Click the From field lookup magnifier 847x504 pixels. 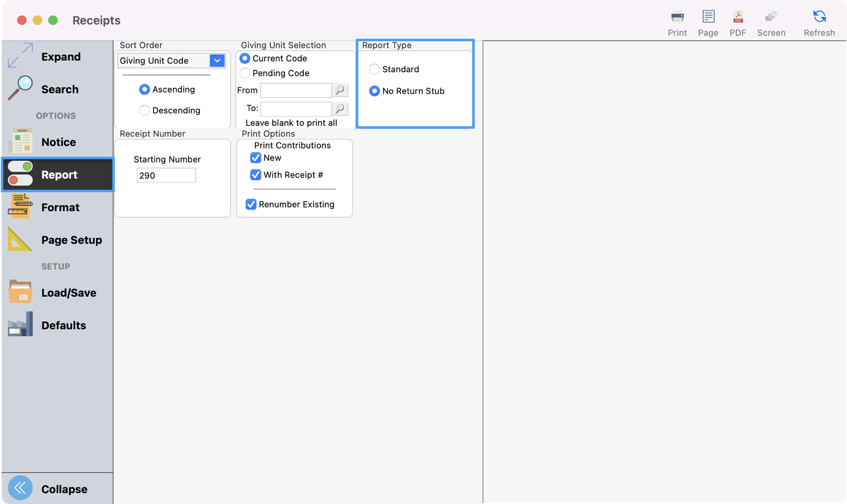[x=340, y=90]
